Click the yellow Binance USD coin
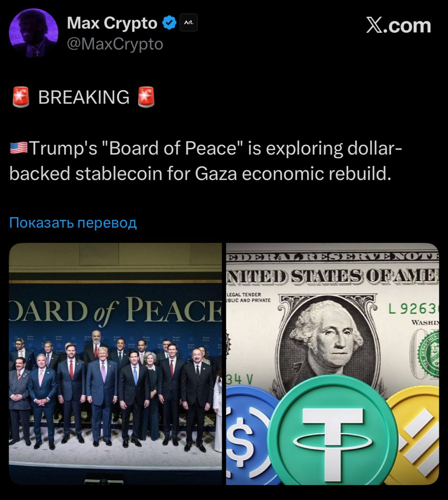 click(x=416, y=434)
